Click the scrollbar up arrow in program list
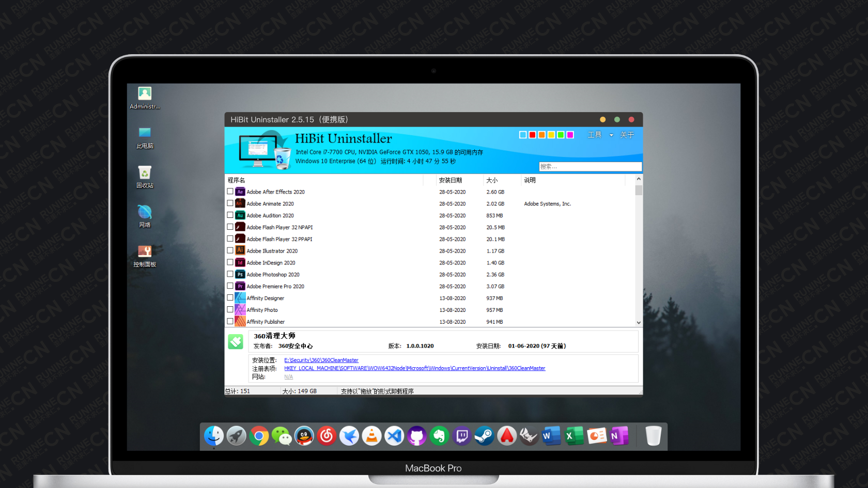The image size is (868, 488). click(x=639, y=179)
